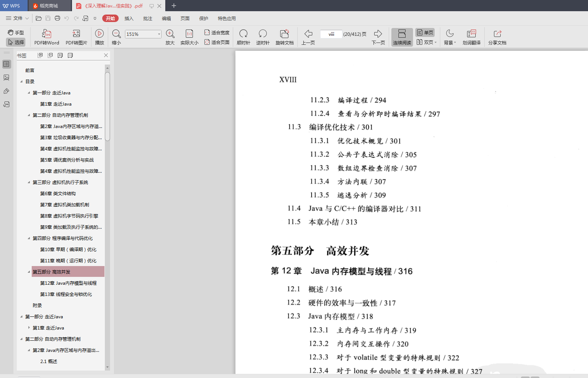588x378 pixels.
Task: Open 第13章 线程安全与锁优化 bookmark
Action: pos(66,294)
